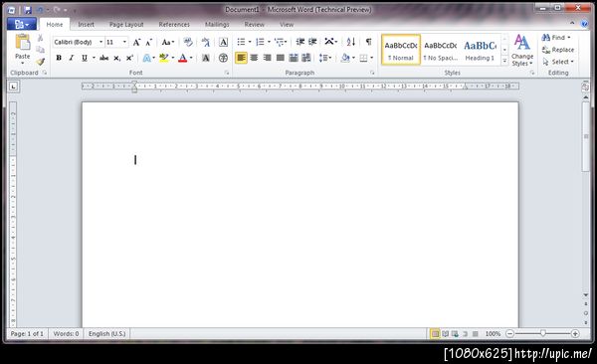The image size is (597, 364).
Task: Click the zoom in plus button
Action: 575,334
